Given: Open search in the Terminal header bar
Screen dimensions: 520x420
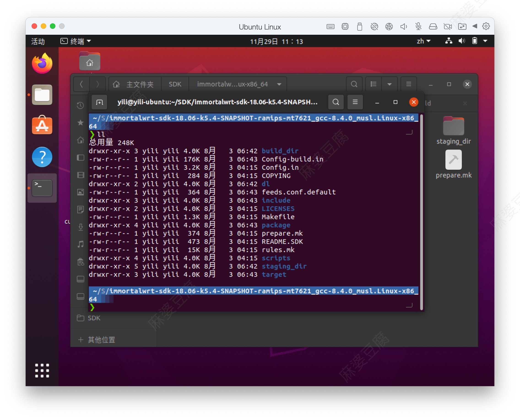Looking at the screenshot, I should pyautogui.click(x=336, y=102).
